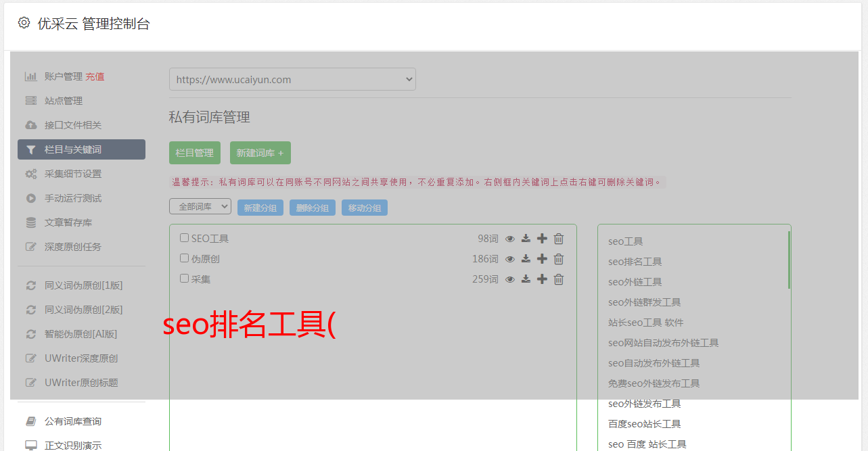The height and width of the screenshot is (451, 868).
Task: Add keywords to 采集 with plus icon
Action: [542, 279]
